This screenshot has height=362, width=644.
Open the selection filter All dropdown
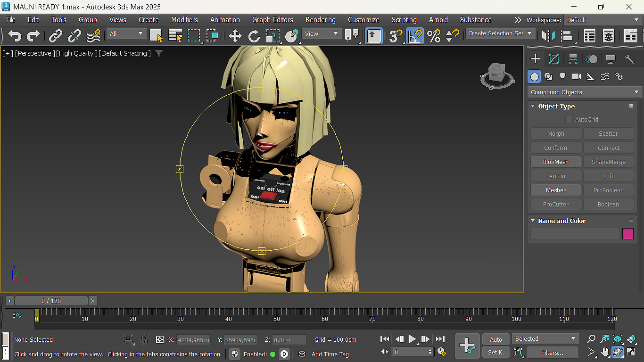coord(126,33)
